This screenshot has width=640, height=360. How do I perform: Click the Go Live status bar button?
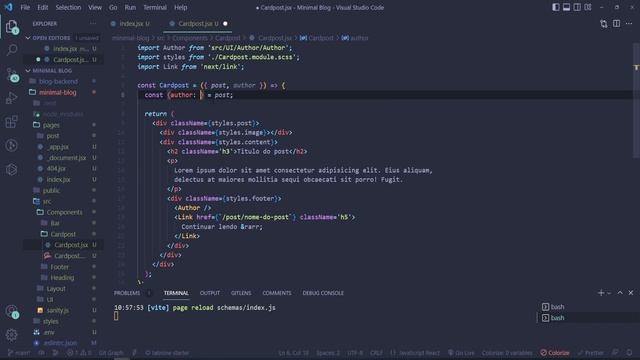click(x=461, y=353)
